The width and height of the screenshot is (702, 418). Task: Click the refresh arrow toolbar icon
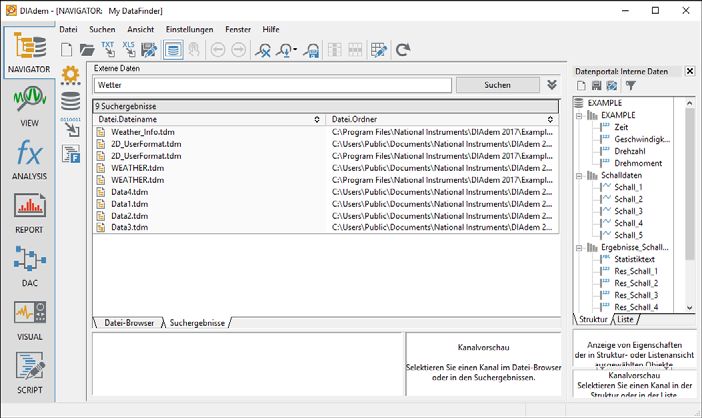pyautogui.click(x=403, y=50)
